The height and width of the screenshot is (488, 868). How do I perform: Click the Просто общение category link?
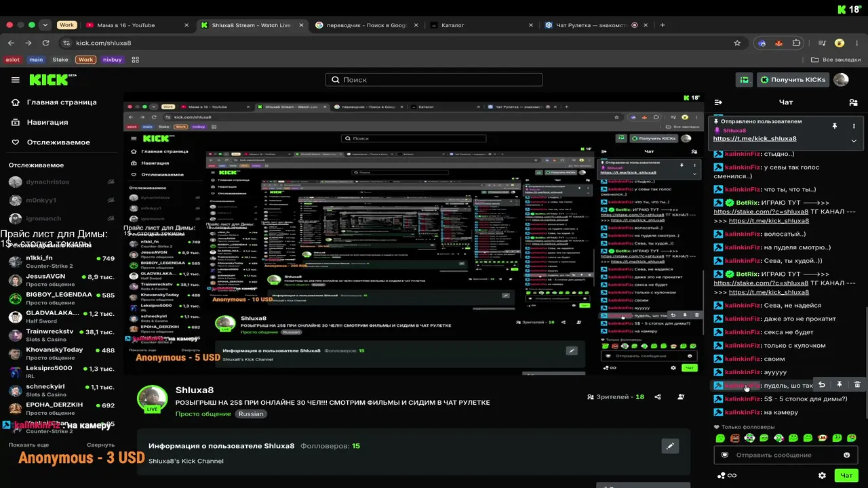click(x=203, y=414)
